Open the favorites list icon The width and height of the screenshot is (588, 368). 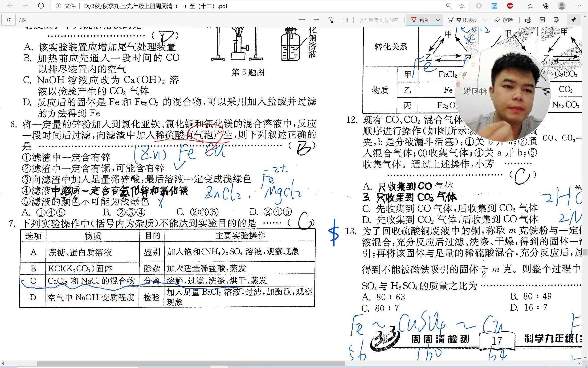coord(530,6)
